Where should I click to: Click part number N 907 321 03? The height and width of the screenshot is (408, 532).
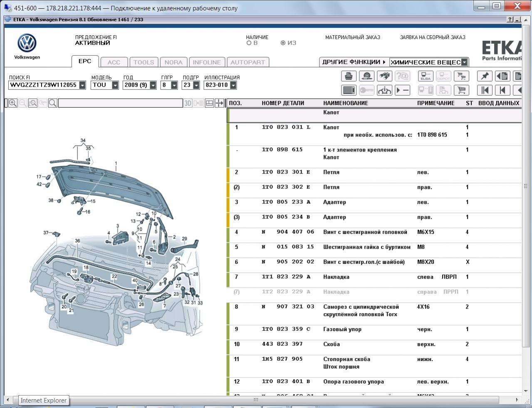(288, 307)
